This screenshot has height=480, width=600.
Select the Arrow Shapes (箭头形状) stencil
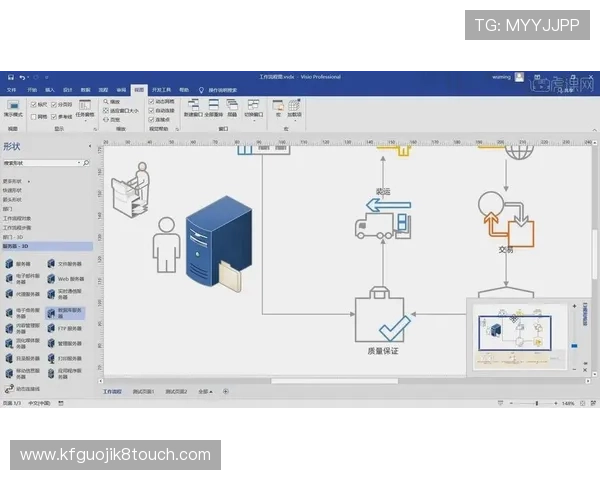point(12,200)
